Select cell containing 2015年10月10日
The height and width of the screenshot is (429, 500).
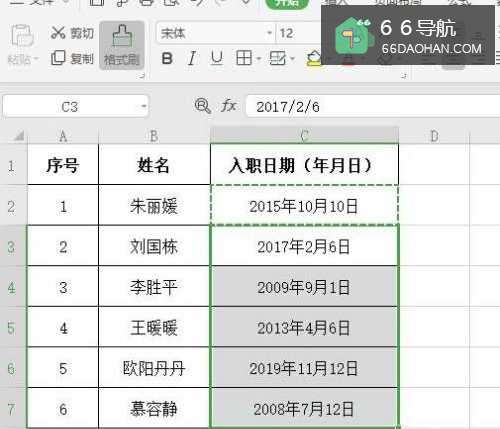304,206
